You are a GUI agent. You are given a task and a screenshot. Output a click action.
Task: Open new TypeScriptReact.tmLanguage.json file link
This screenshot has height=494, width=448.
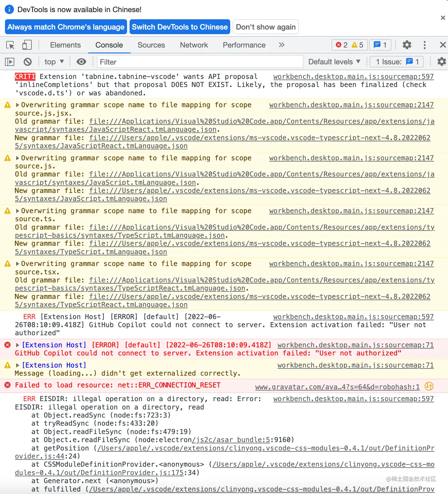[x=222, y=301]
